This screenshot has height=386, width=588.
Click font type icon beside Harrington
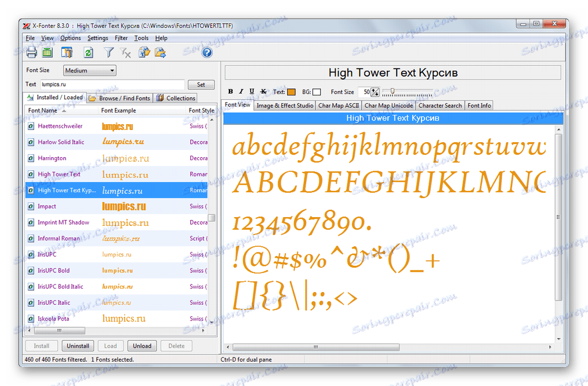[x=31, y=158]
